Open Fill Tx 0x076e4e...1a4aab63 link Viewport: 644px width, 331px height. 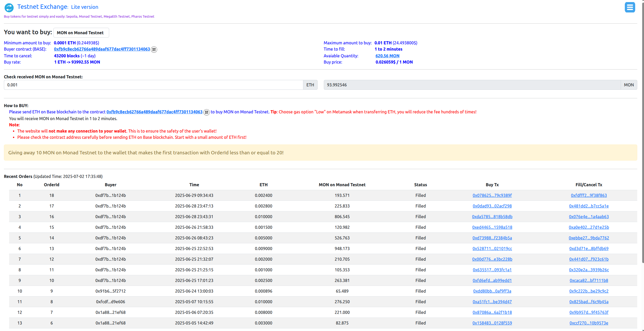click(x=589, y=217)
